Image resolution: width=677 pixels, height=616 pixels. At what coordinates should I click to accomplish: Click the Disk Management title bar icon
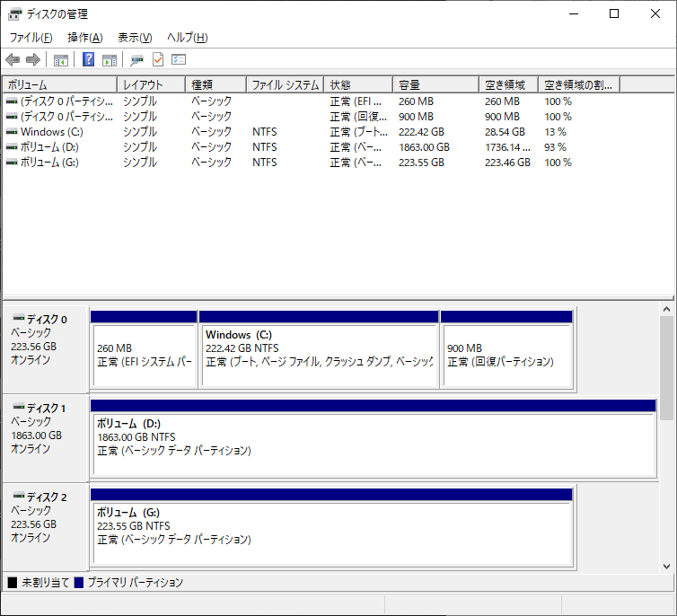click(x=14, y=14)
